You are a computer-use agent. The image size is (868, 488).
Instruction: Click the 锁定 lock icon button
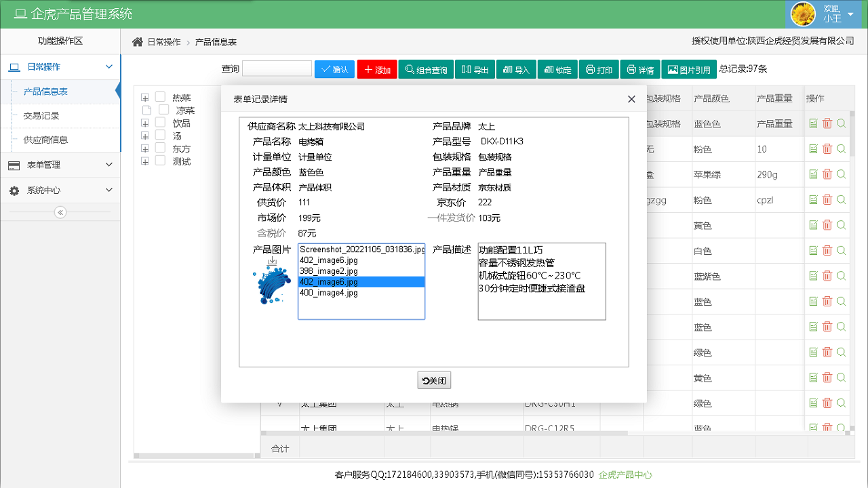557,68
